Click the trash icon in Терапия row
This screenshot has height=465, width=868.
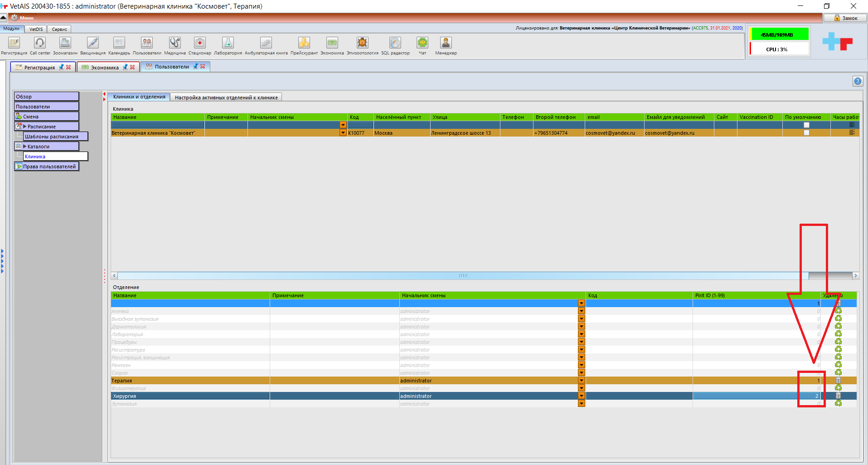(838, 381)
